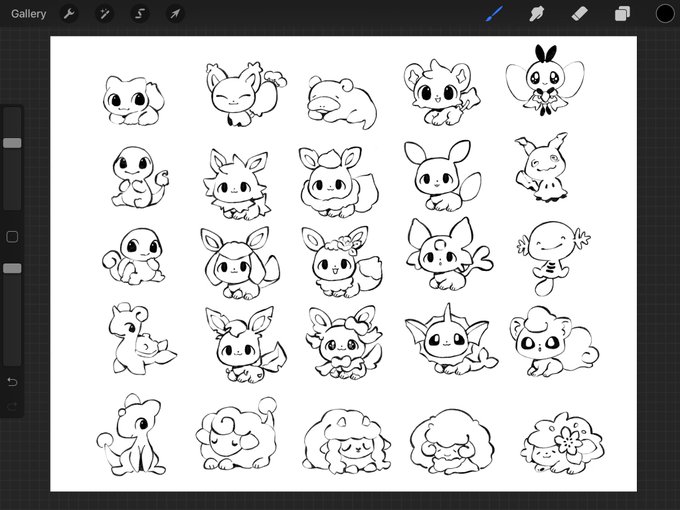Select the Eraser tool
Image resolution: width=680 pixels, height=510 pixels.
(579, 13)
